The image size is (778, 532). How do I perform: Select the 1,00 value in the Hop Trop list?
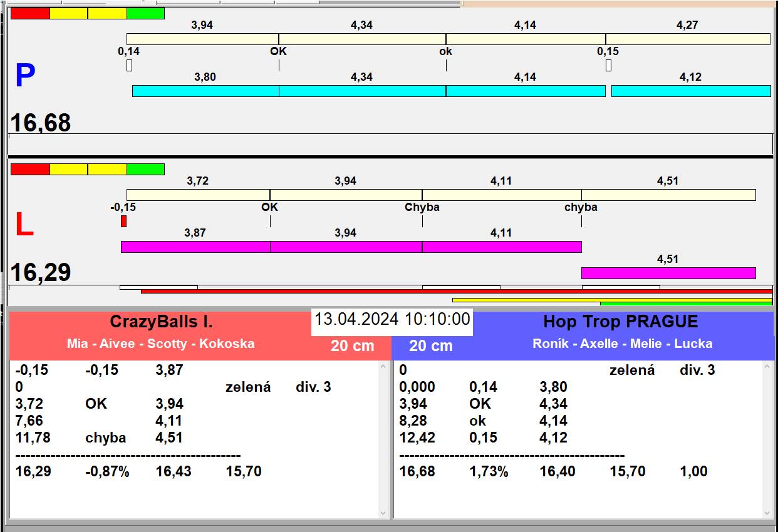point(694,471)
